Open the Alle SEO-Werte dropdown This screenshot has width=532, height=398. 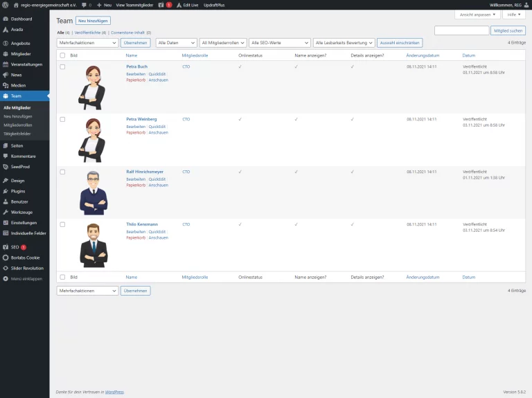280,42
